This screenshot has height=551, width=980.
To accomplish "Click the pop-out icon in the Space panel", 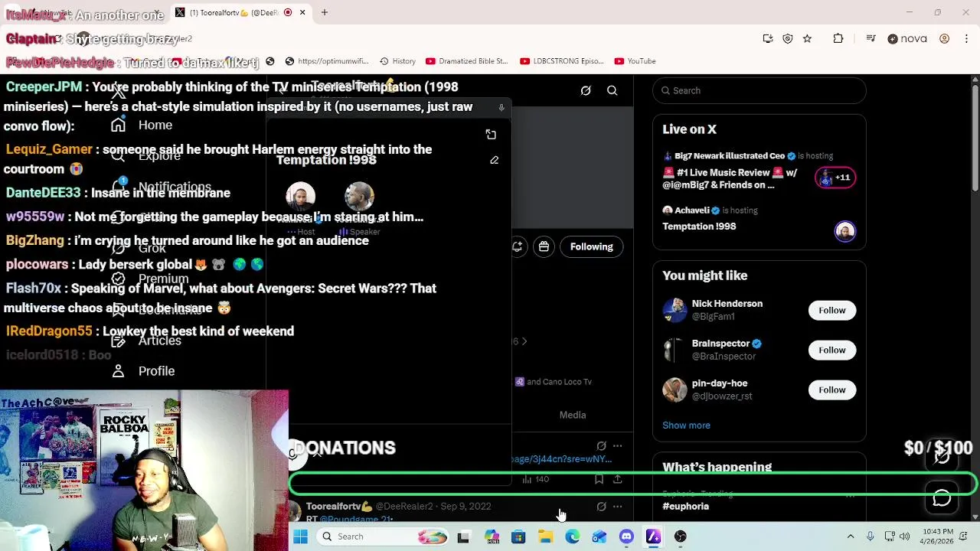I will 491,135.
